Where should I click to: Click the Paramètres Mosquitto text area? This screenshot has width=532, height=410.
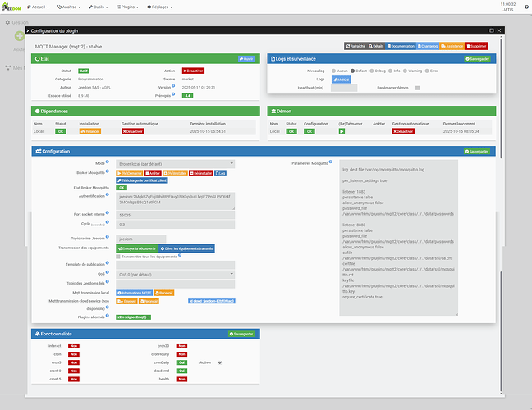[x=399, y=238]
